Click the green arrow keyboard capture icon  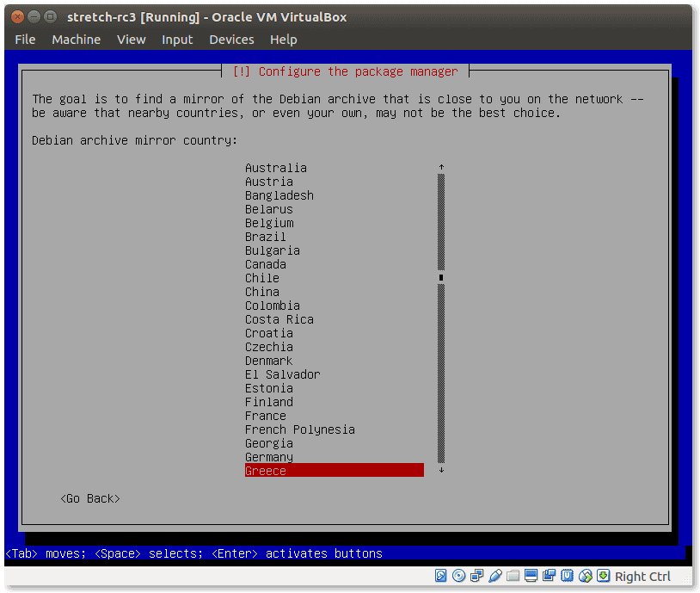pos(604,576)
